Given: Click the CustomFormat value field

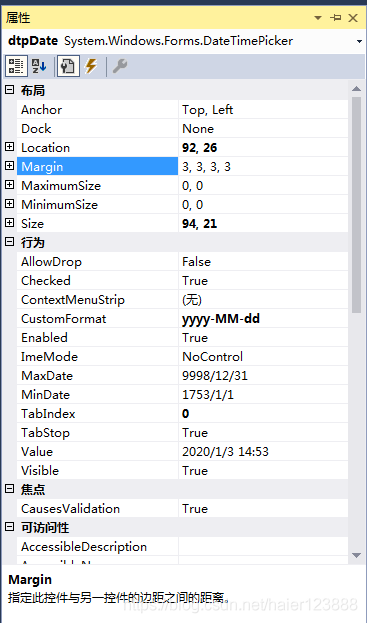Looking at the screenshot, I should coord(263,319).
